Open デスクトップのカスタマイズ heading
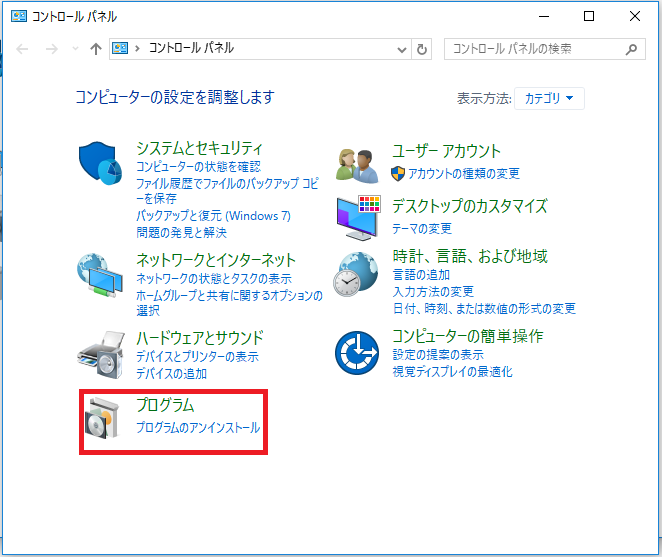Image resolution: width=662 pixels, height=557 pixels. (470, 206)
